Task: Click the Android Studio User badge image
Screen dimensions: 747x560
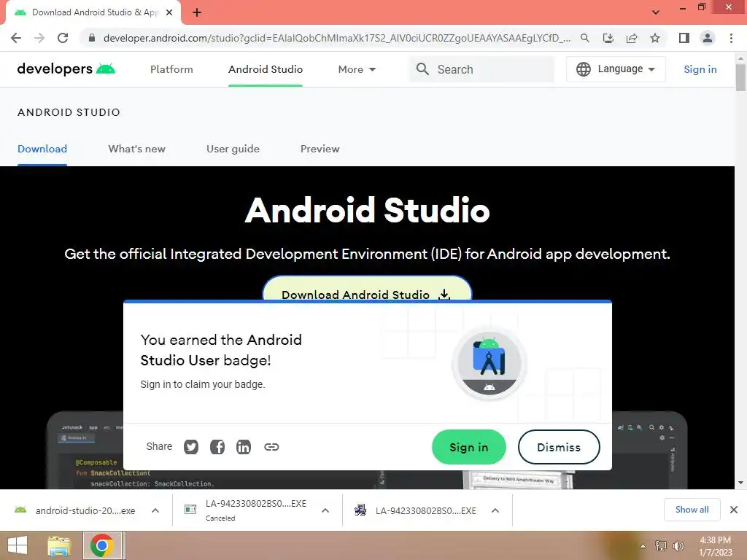Action: pyautogui.click(x=489, y=364)
